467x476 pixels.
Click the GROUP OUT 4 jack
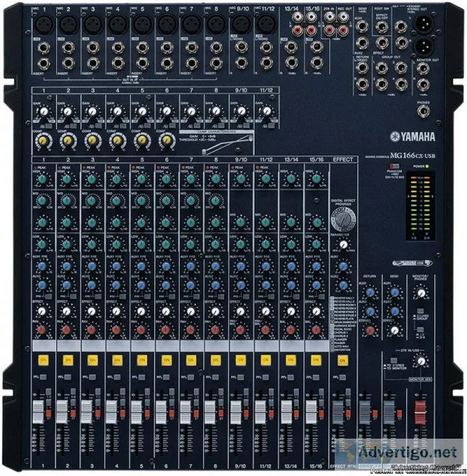pos(401,85)
